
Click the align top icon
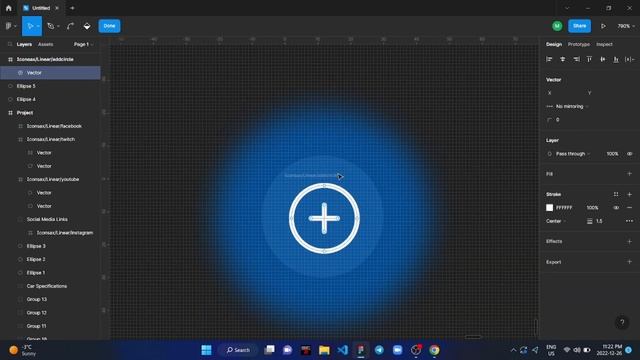(589, 59)
